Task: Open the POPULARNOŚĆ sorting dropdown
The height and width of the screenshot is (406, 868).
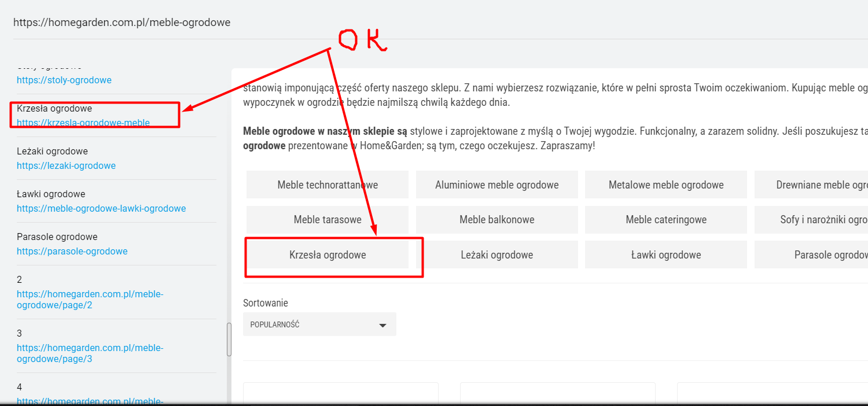Action: click(319, 324)
